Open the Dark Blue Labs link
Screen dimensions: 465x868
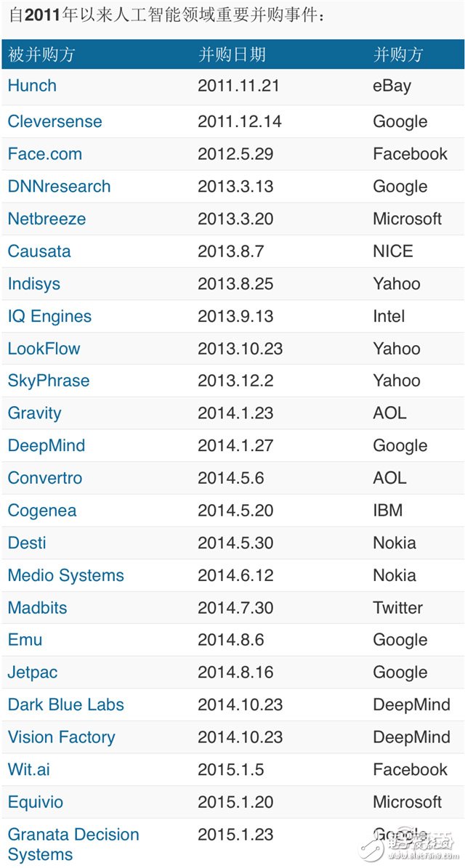[x=65, y=705]
